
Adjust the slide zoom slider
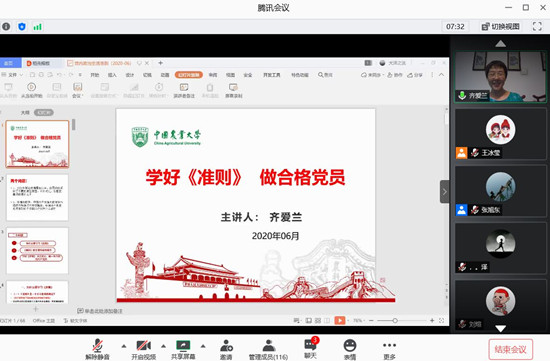[x=395, y=320]
